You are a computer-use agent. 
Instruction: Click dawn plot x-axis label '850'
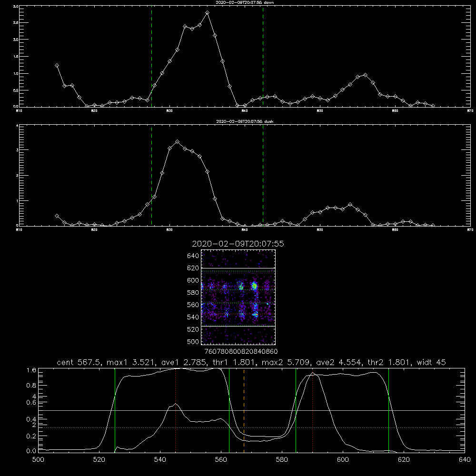320,111
